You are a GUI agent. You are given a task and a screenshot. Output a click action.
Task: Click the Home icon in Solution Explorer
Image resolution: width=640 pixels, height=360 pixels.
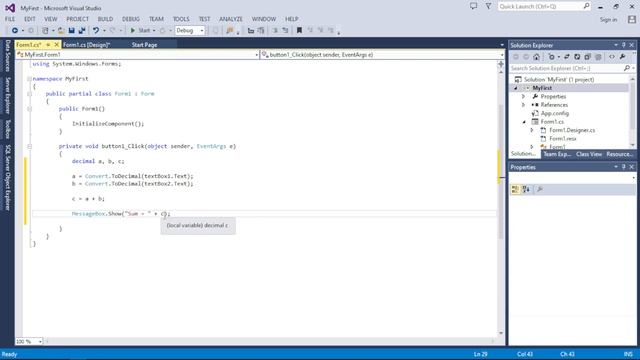[x=536, y=57]
